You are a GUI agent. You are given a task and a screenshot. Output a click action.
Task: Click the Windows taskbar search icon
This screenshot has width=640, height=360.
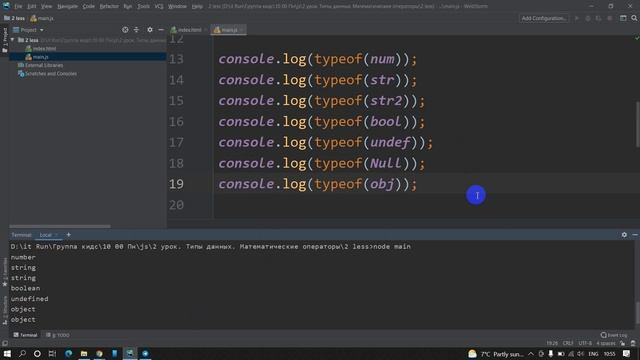point(22,354)
